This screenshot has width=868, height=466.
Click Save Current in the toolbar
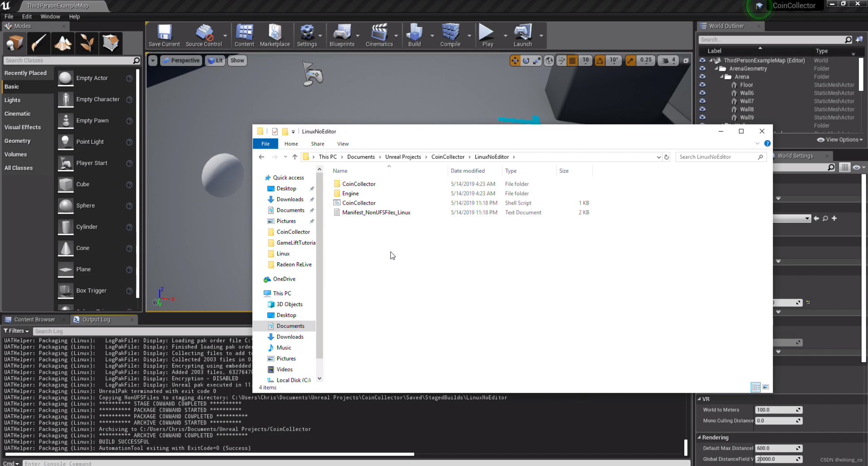coord(164,35)
